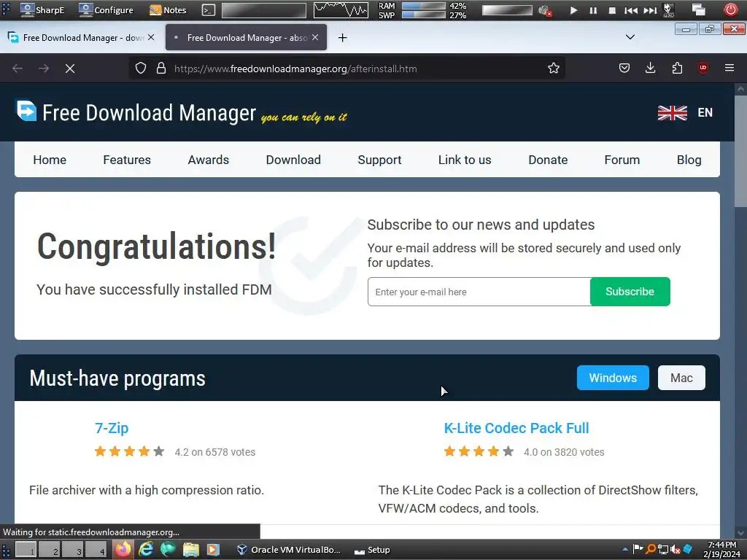Screen dimensions: 747x560
Task: Switch to virtual desktop 2
Action: (x=49, y=550)
